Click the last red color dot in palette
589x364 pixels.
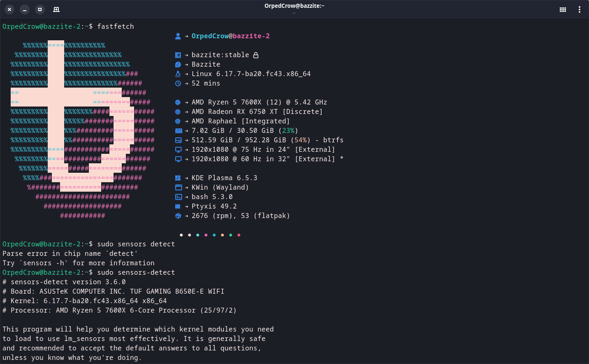click(x=239, y=235)
